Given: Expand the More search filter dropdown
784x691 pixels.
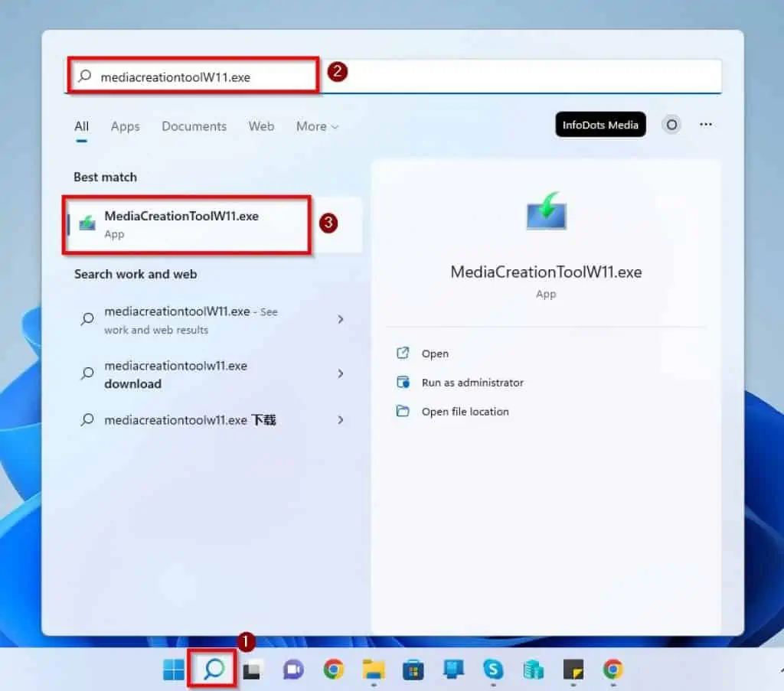Looking at the screenshot, I should (316, 126).
